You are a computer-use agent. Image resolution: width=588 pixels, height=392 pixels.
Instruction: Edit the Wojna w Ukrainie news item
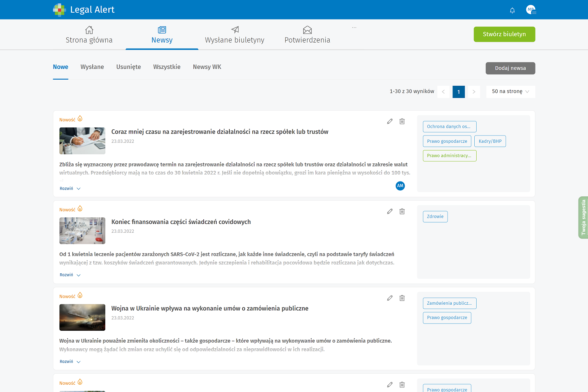coord(390,298)
